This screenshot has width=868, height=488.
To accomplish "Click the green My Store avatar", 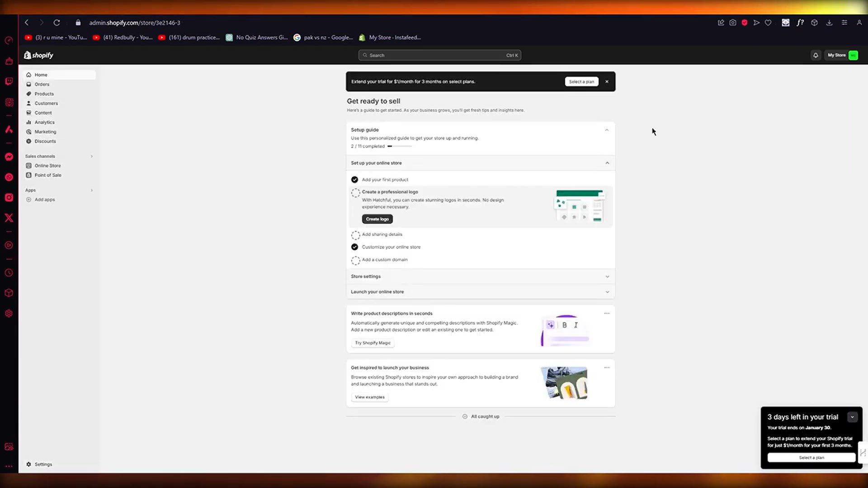I will [853, 55].
